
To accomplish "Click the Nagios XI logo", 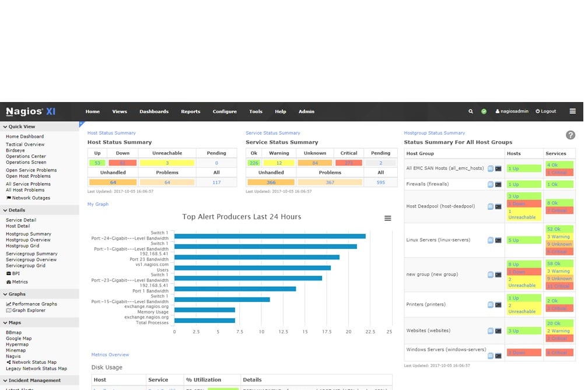I will [31, 111].
